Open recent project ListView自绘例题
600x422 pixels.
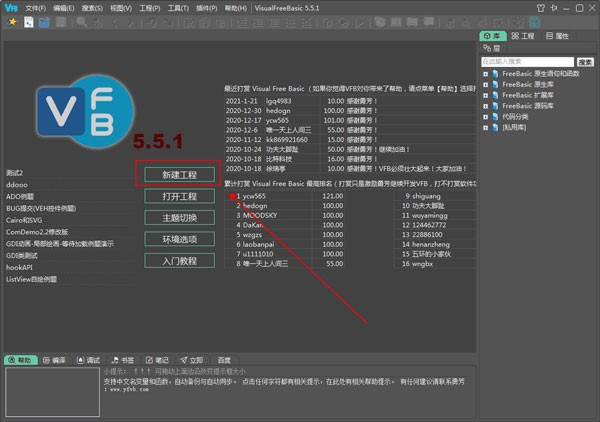pyautogui.click(x=32, y=279)
